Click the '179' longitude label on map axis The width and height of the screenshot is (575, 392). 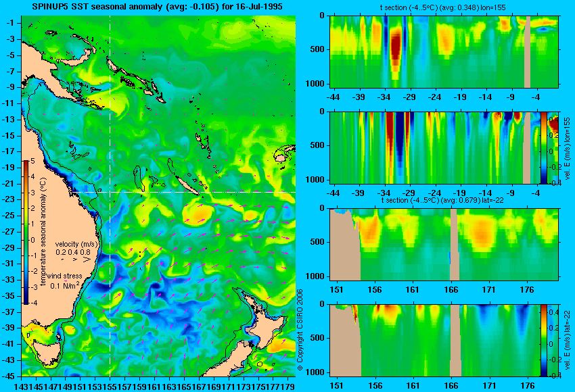[288, 387]
